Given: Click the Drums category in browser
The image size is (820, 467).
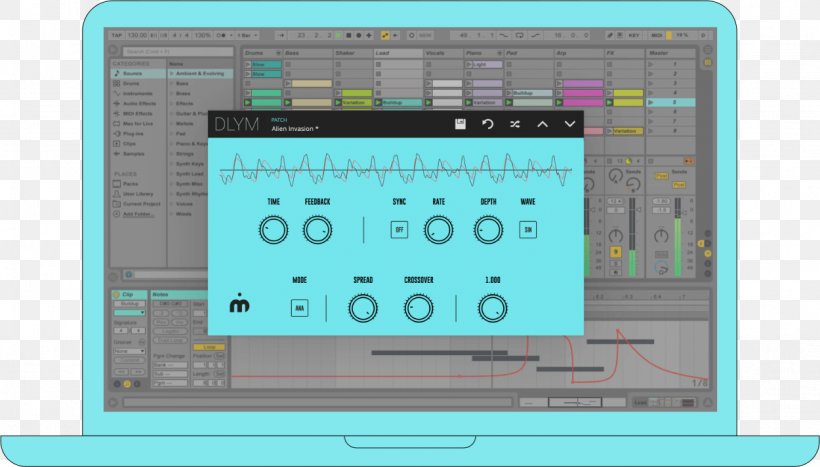Looking at the screenshot, I should point(131,83).
